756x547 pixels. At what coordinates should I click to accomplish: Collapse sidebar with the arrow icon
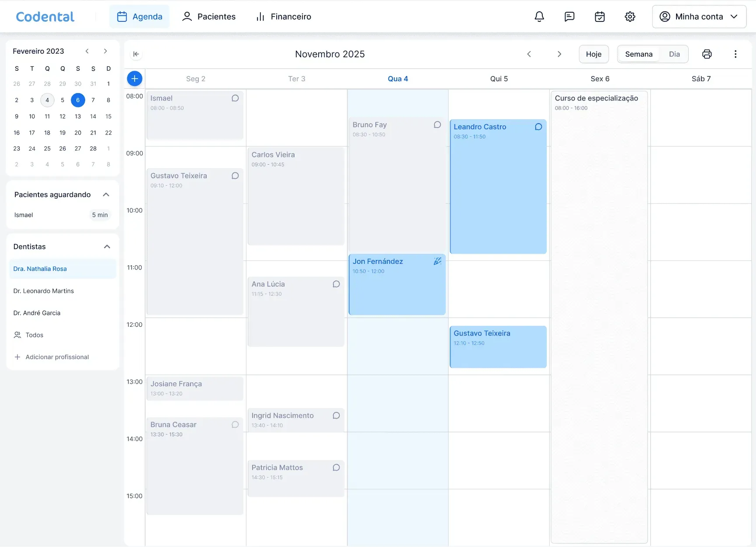tap(136, 54)
